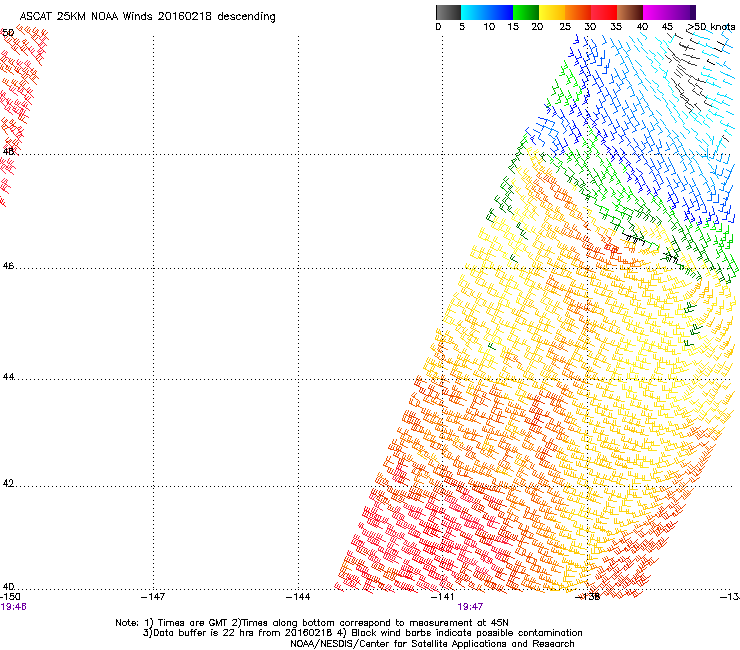Click the purple 19:47 timestamp
This screenshot has height=650, width=740.
coord(470,607)
